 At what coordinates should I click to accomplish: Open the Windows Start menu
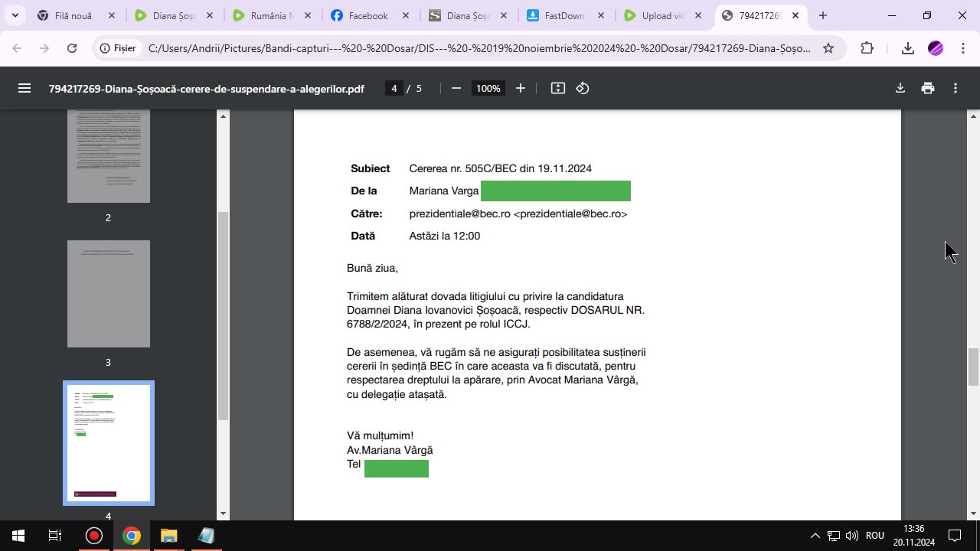(18, 536)
